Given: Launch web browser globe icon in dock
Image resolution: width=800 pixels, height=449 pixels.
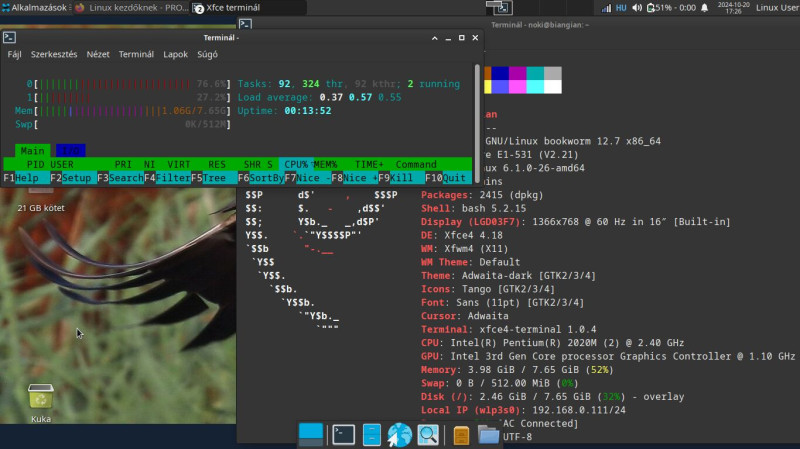Looking at the screenshot, I should tap(399, 435).
